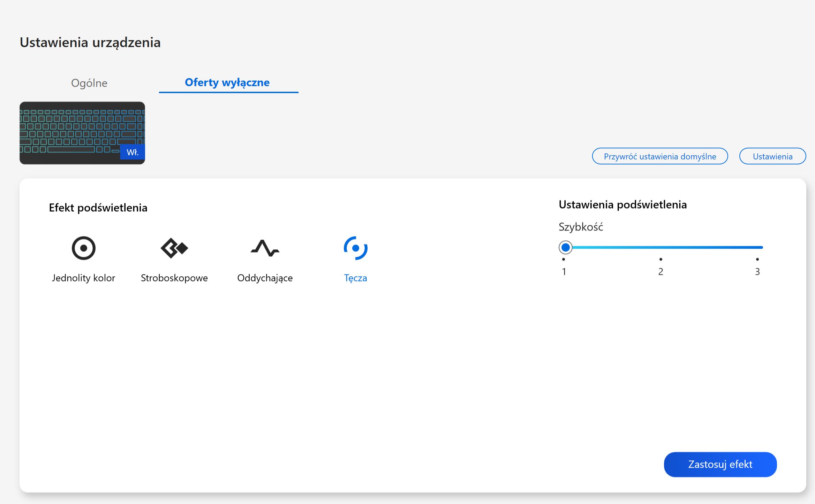The height and width of the screenshot is (504, 815).
Task: Click Przywróć ustawienia domyślne button
Action: pyautogui.click(x=660, y=156)
